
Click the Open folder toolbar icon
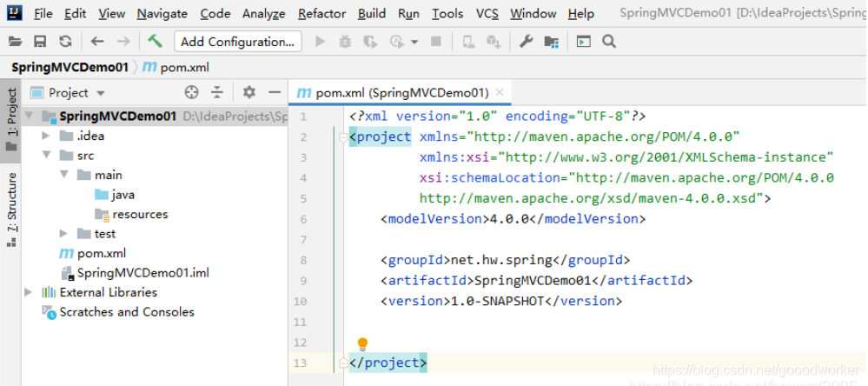15,42
